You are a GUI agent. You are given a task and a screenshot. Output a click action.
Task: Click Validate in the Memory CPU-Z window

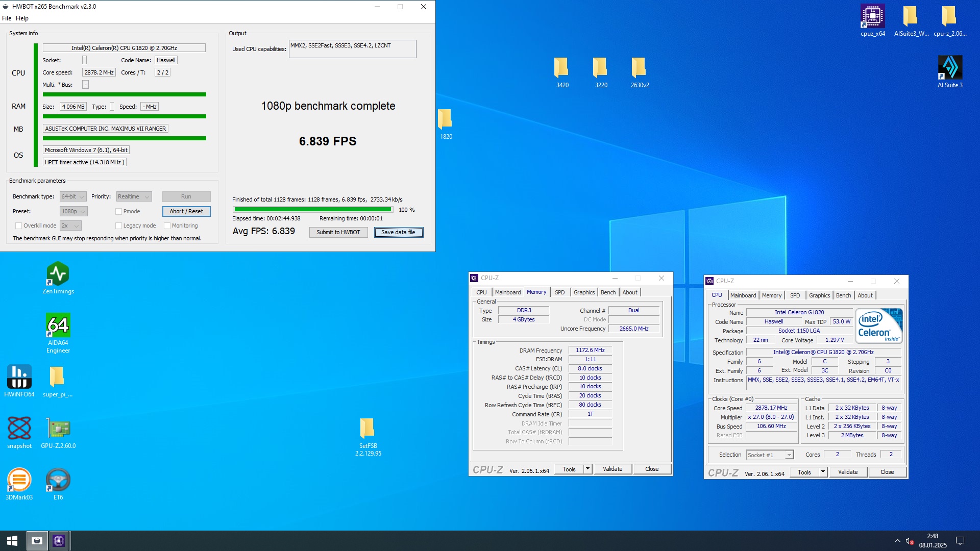click(612, 469)
